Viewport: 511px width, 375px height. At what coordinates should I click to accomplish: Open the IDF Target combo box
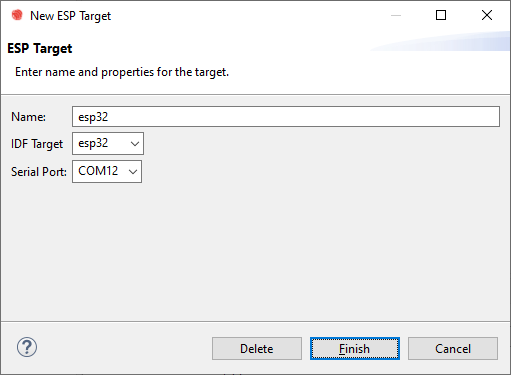point(108,143)
